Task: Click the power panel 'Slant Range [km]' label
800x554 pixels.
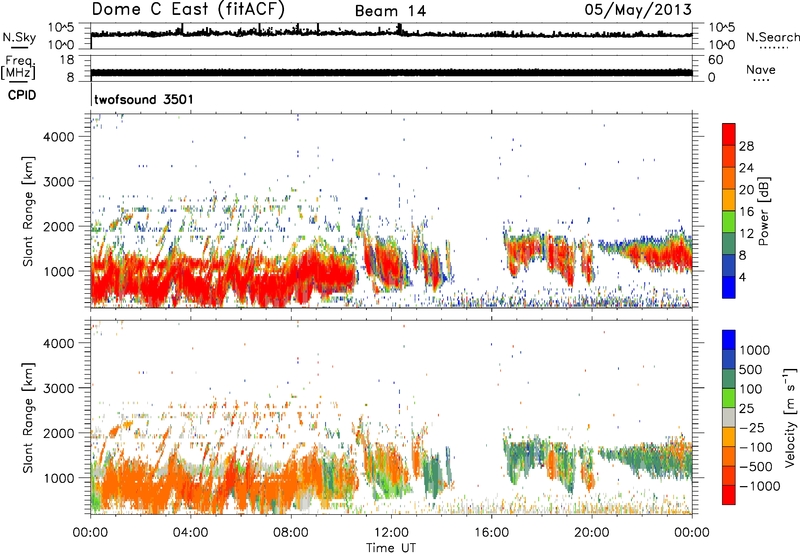Action: pos(28,211)
